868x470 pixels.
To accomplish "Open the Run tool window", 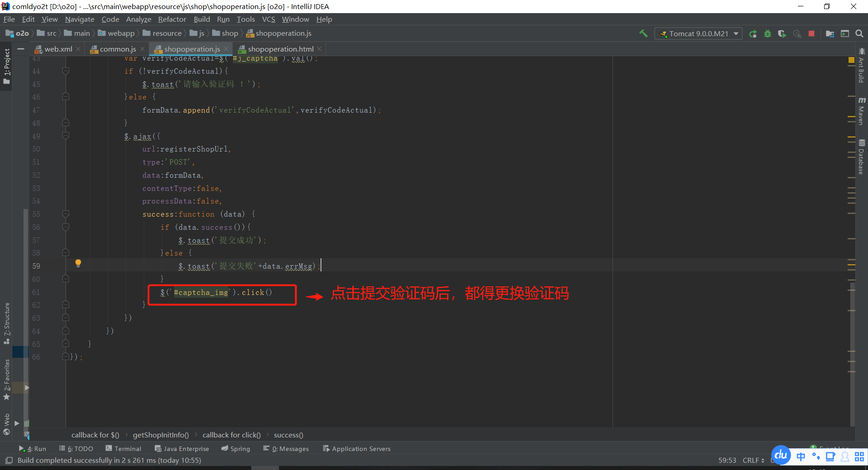I will coord(33,449).
